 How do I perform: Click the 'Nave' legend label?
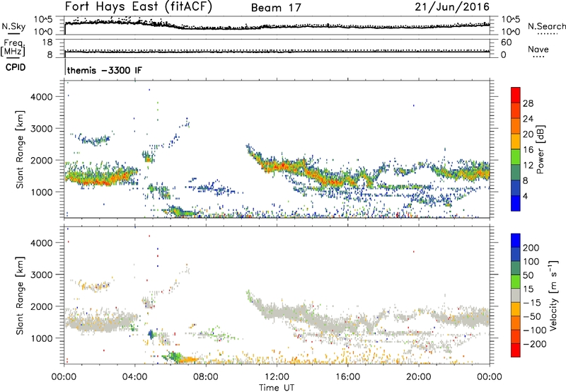click(538, 49)
